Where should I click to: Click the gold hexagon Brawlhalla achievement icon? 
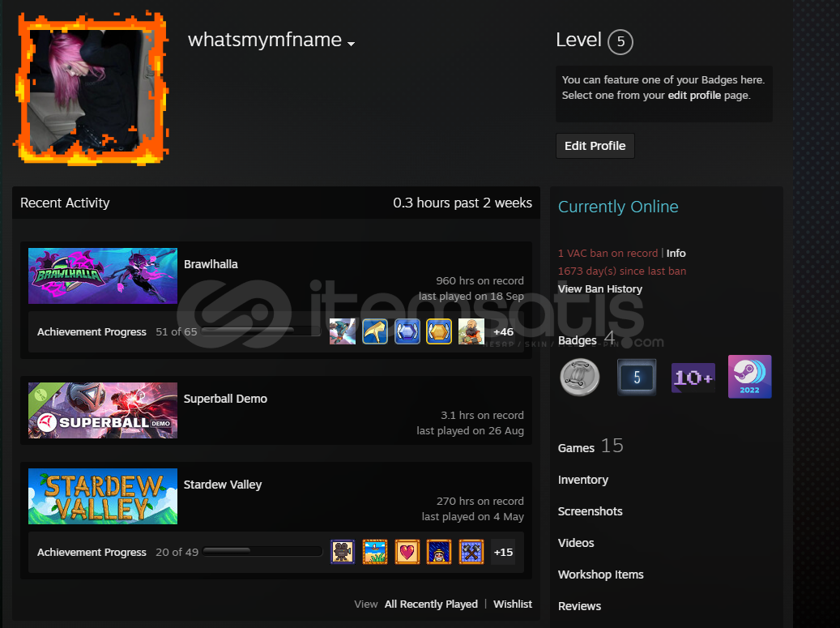[x=439, y=331]
